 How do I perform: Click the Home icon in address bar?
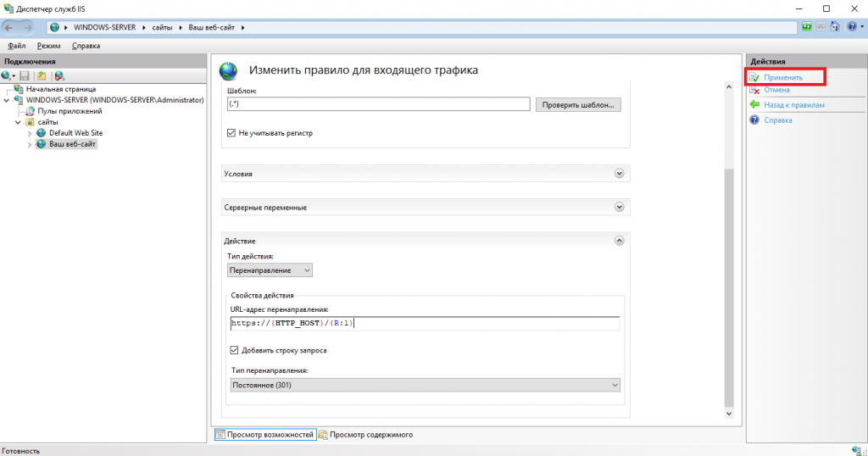tap(835, 26)
